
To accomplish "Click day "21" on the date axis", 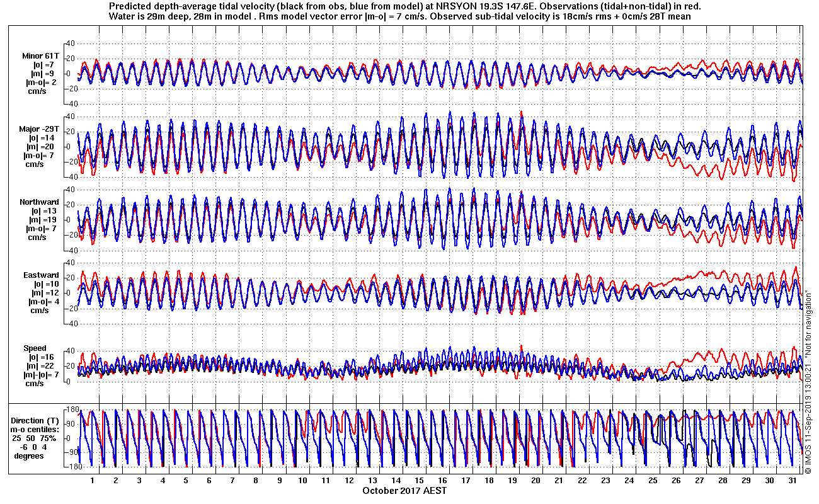I will pos(559,480).
